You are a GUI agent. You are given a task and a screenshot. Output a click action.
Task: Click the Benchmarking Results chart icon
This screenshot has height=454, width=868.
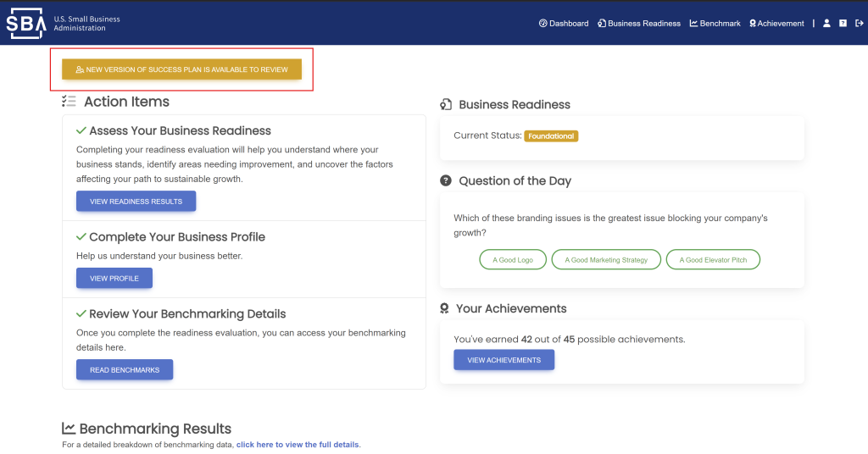69,429
